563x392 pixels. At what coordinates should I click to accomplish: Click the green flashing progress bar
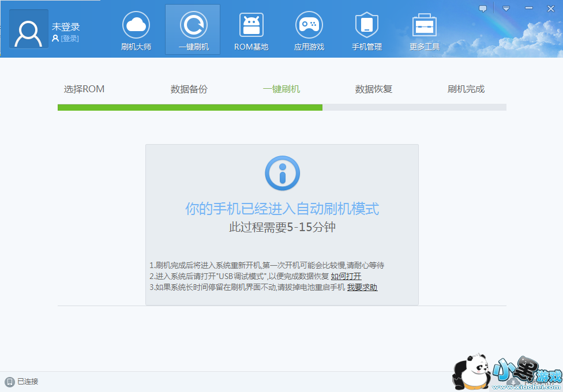coord(190,107)
